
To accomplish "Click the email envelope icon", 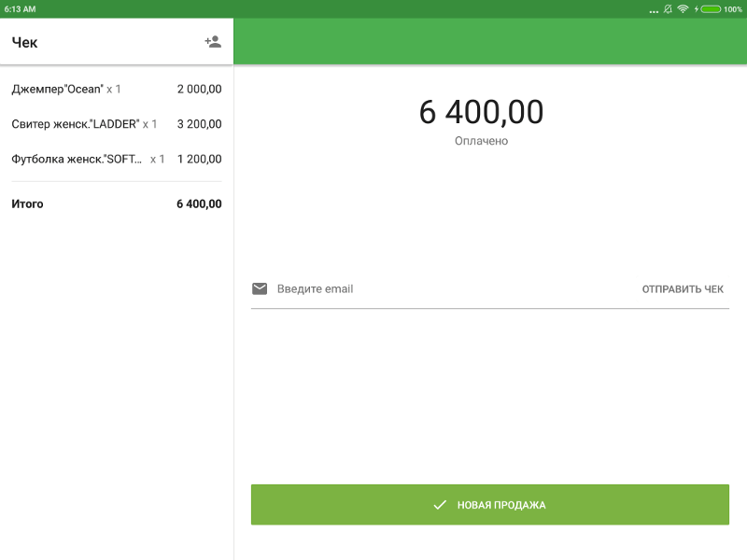I will coord(259,287).
